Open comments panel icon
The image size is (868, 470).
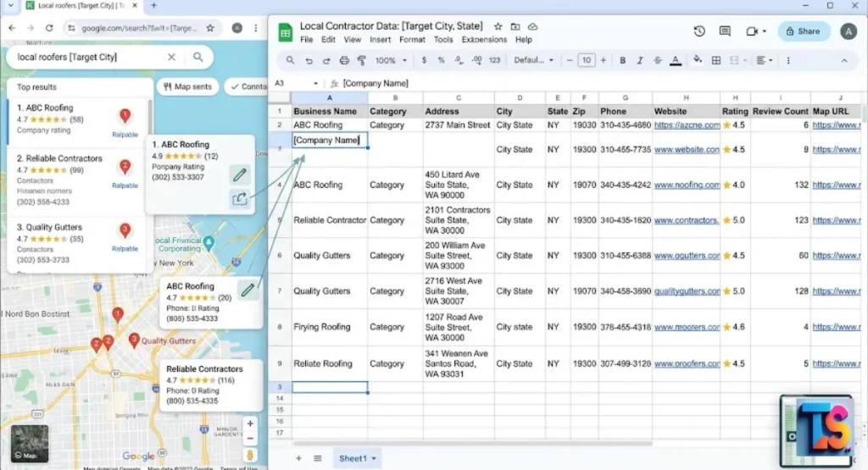pyautogui.click(x=725, y=31)
